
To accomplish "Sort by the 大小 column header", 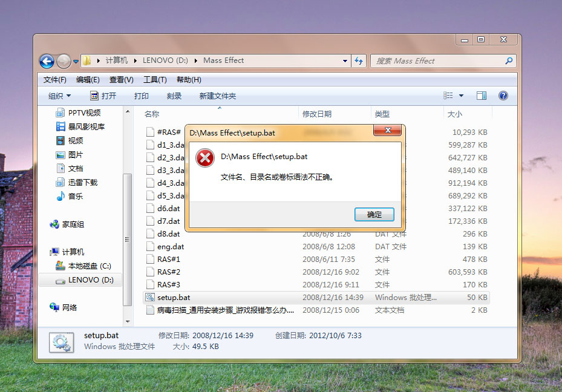I will 455,114.
